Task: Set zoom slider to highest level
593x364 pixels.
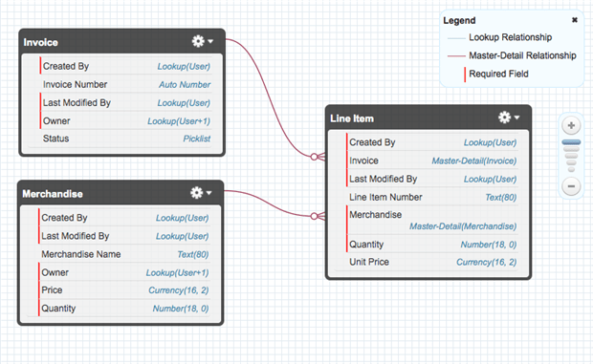Action: (571, 142)
